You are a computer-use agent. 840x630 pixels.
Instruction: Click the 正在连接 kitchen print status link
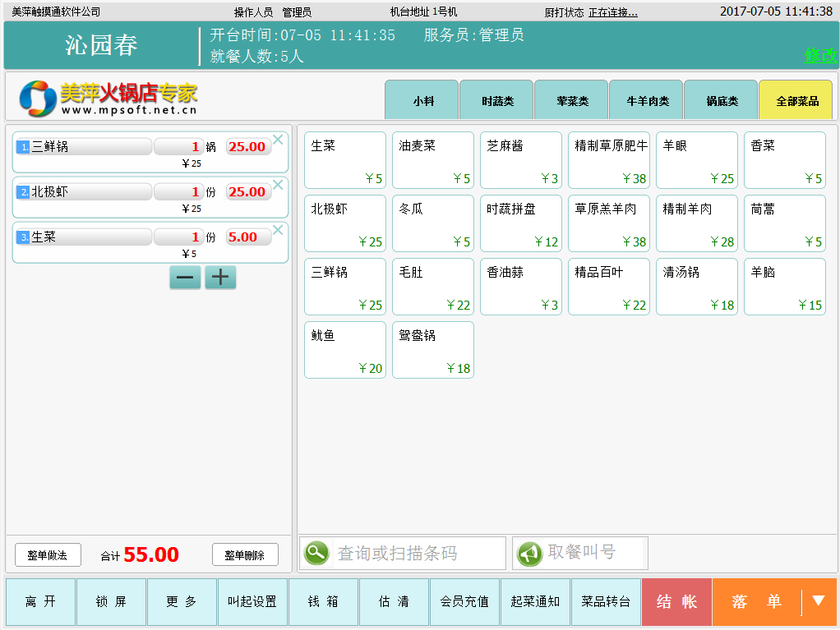click(x=612, y=12)
